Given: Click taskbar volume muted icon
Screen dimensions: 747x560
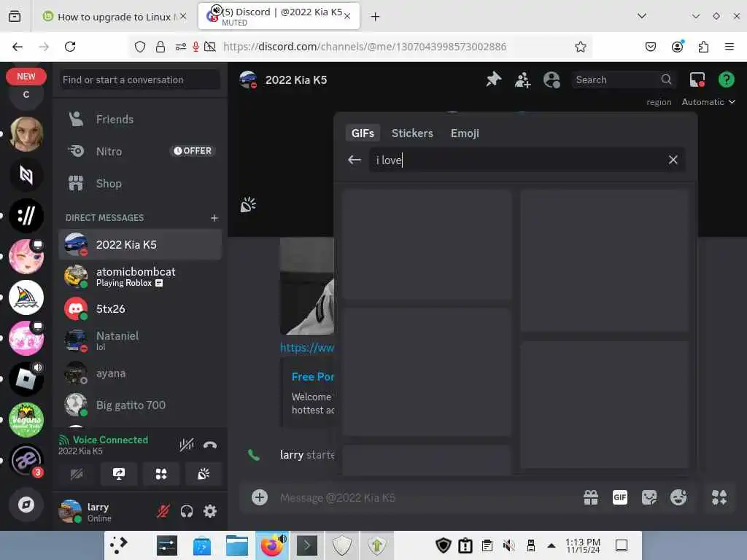Looking at the screenshot, I should [508, 545].
